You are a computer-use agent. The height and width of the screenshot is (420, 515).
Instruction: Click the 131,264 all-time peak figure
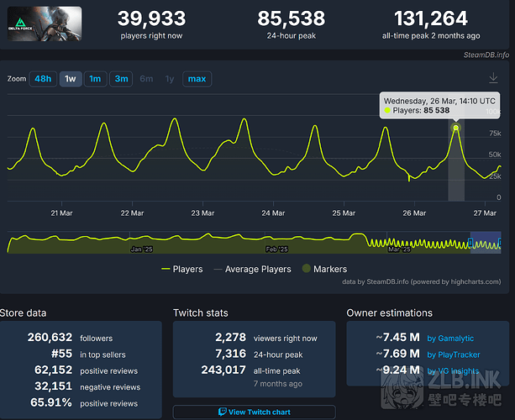coord(431,18)
